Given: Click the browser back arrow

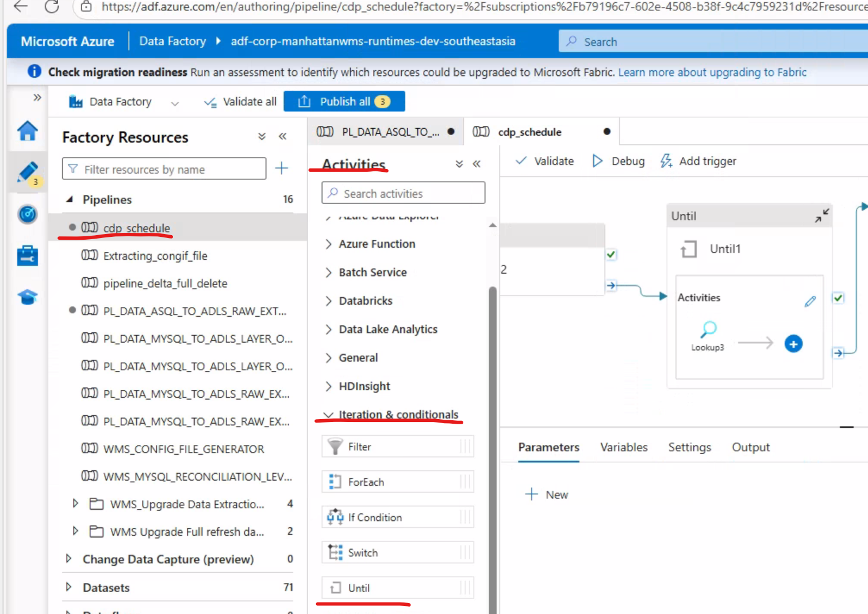Looking at the screenshot, I should point(21,6).
